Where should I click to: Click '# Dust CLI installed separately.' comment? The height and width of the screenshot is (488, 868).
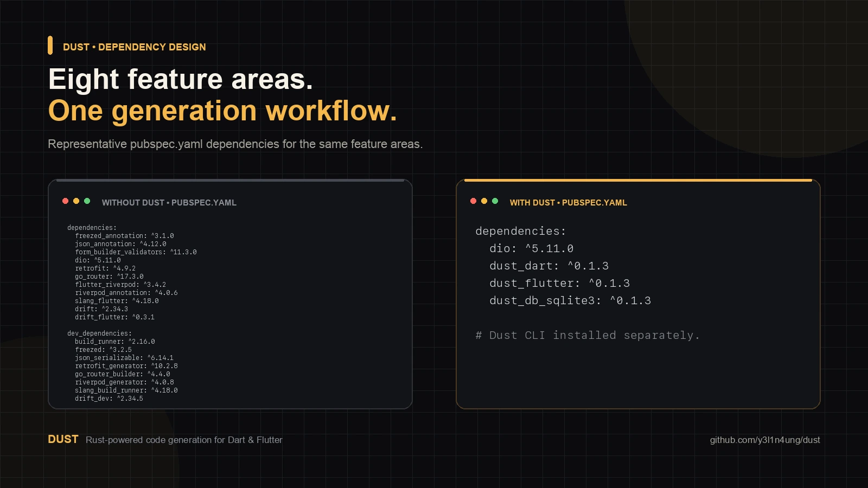588,335
